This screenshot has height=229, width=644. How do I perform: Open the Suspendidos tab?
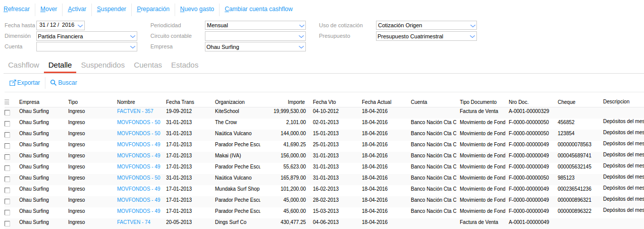tap(103, 65)
